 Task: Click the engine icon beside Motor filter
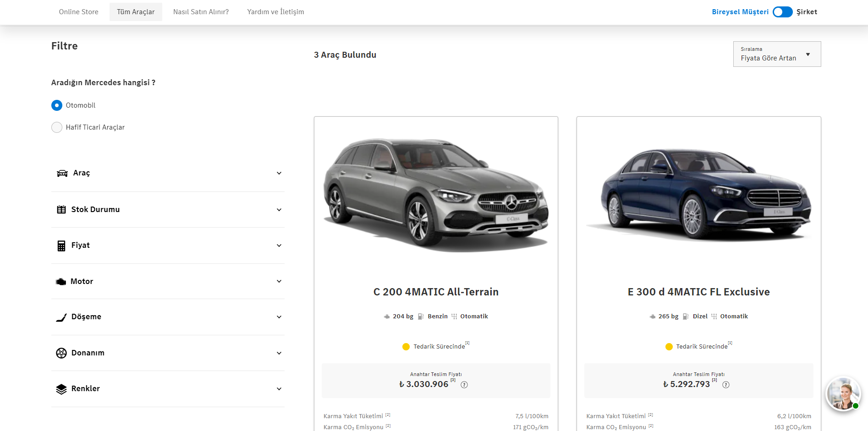(61, 282)
